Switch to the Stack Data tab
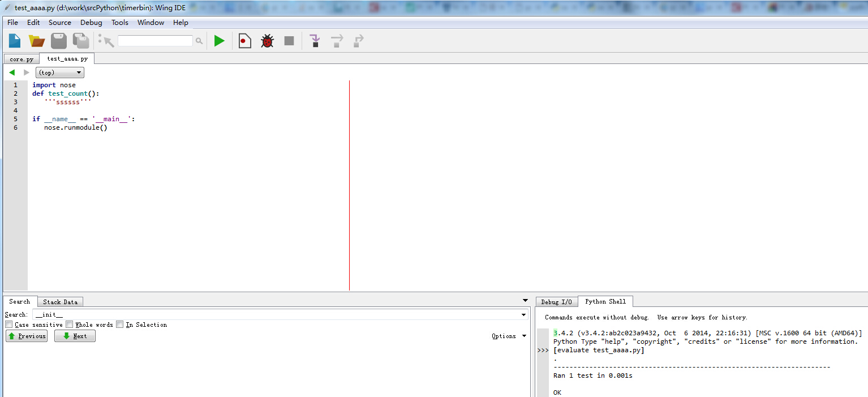This screenshot has width=868, height=397. click(x=61, y=302)
